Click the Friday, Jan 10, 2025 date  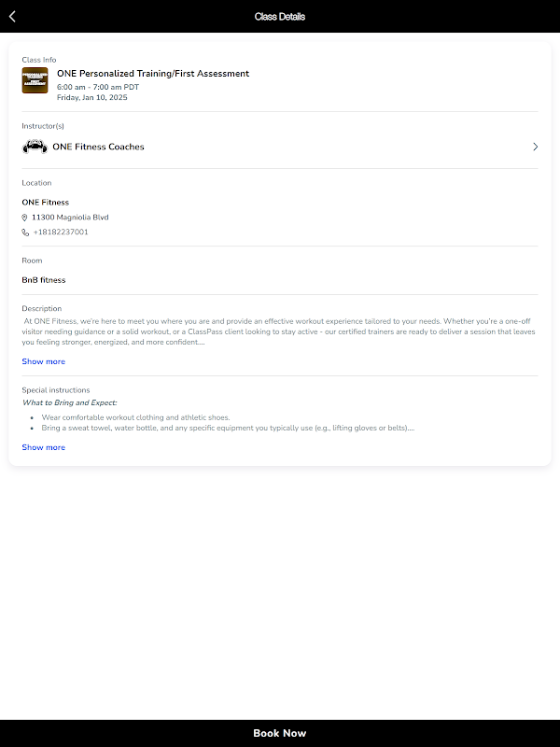[92, 97]
